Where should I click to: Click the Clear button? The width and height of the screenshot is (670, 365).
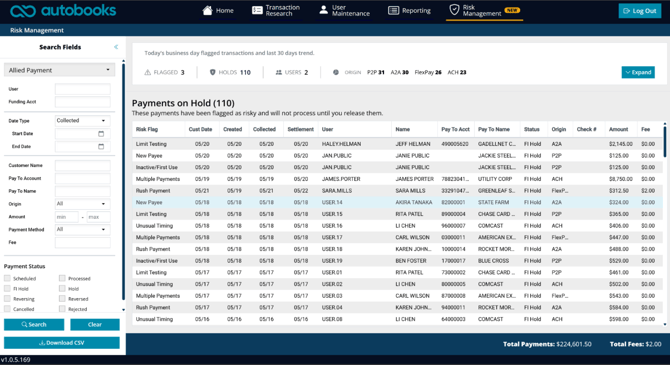tap(95, 324)
